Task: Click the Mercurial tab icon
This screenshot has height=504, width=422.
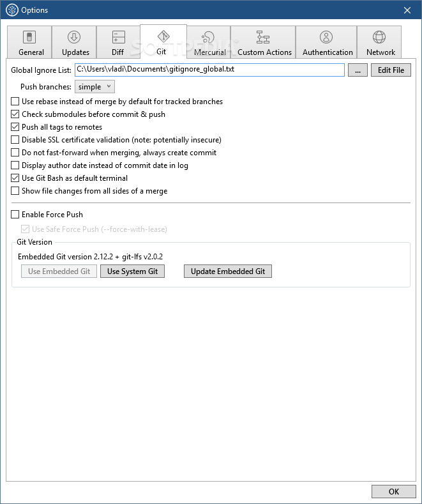Action: pos(208,37)
